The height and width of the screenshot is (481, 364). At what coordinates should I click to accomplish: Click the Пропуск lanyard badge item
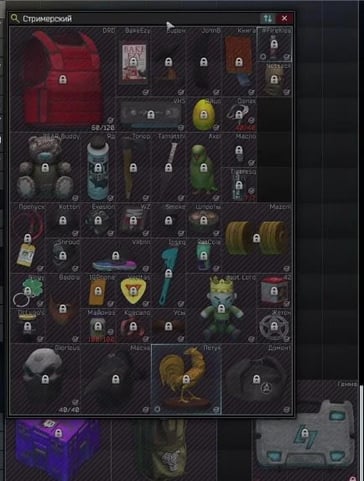click(28, 238)
